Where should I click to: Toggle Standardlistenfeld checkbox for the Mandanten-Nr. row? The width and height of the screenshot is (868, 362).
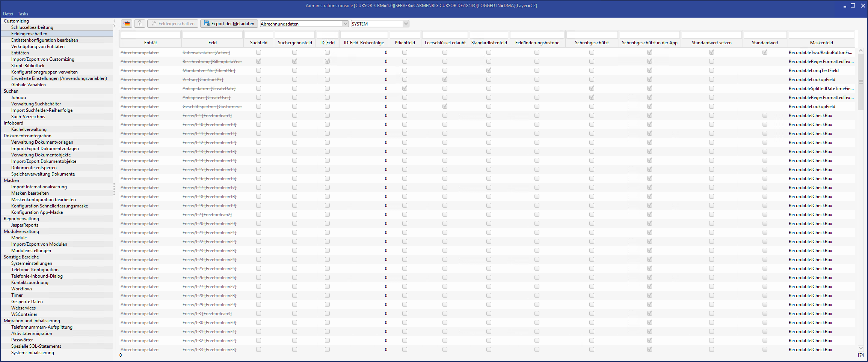click(x=489, y=70)
